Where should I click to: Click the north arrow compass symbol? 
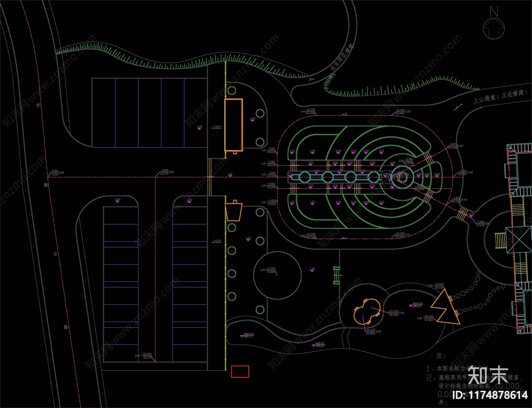(x=494, y=23)
